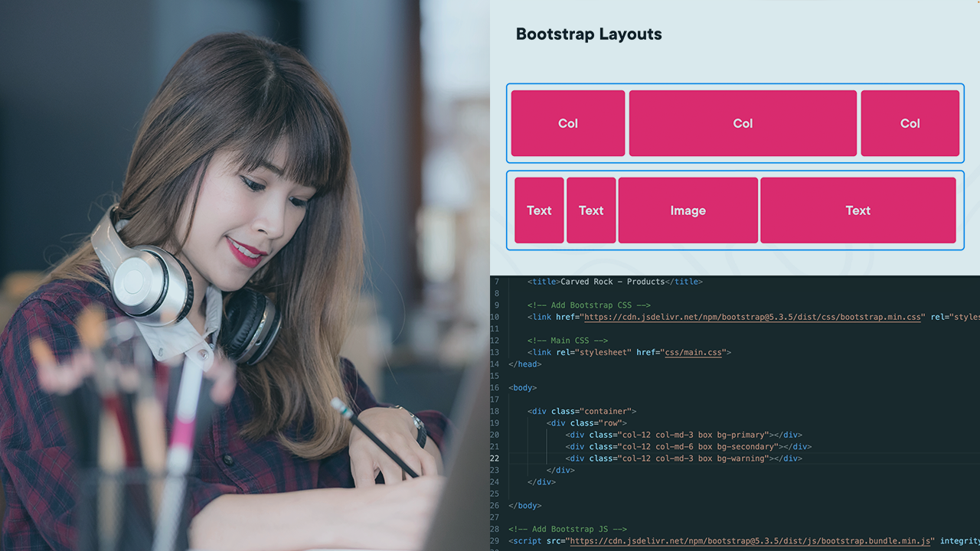Click the leftmost Col box
The image size is (980, 551).
tap(567, 123)
